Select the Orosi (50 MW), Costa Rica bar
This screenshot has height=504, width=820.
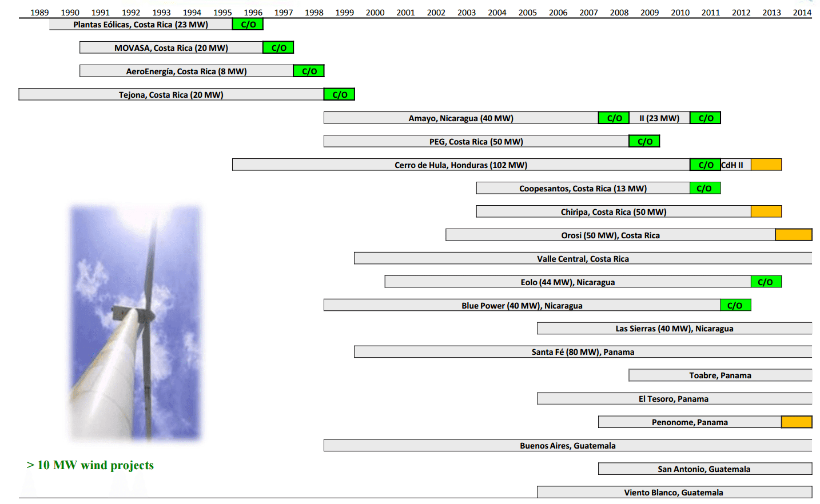pyautogui.click(x=611, y=235)
